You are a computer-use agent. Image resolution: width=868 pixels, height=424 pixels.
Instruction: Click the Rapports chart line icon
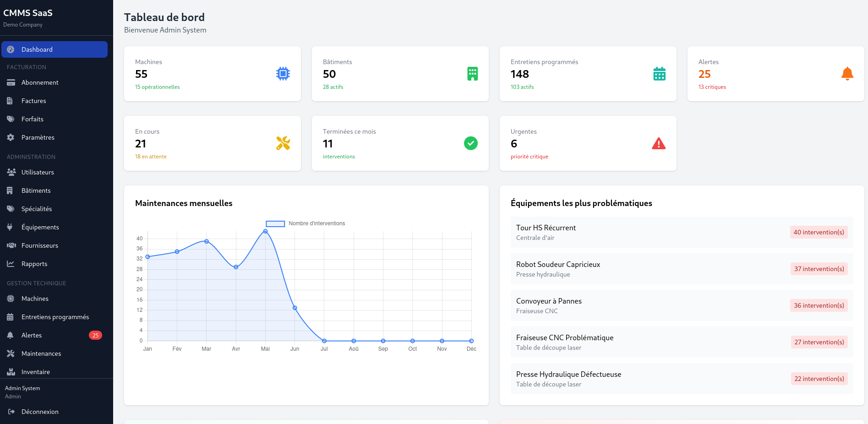11,264
